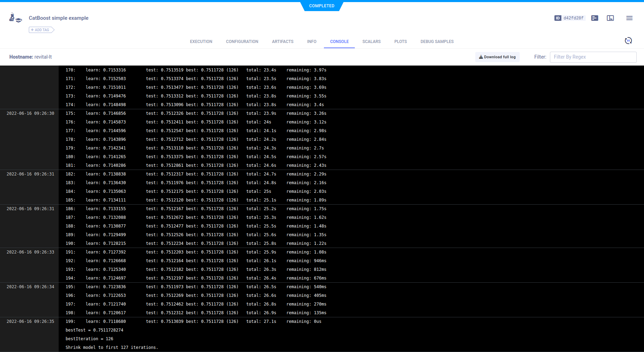The width and height of the screenshot is (644, 352).
Task: Click the CatBoost simple example title
Action: [59, 18]
